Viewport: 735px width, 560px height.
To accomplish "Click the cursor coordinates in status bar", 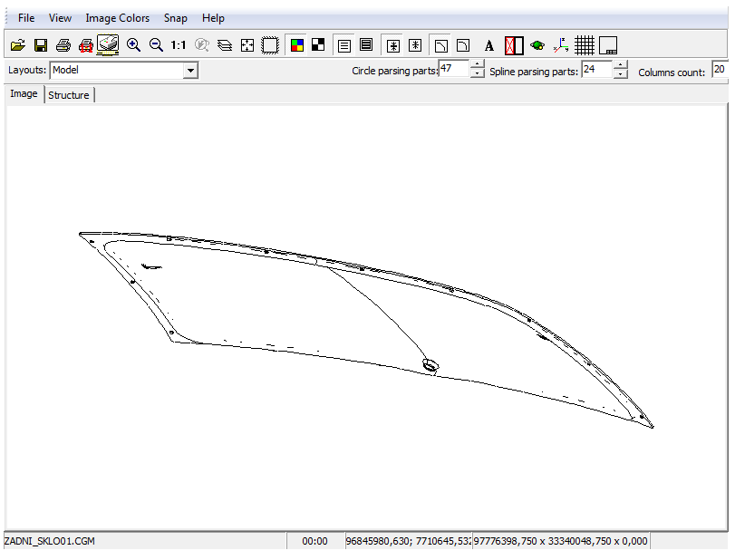I will click(x=408, y=541).
